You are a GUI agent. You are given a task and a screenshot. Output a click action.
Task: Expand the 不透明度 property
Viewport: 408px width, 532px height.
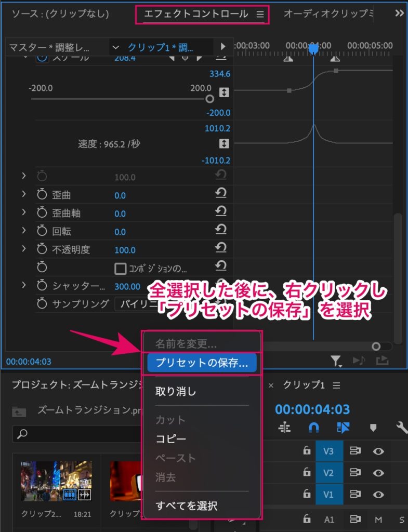tap(23, 248)
